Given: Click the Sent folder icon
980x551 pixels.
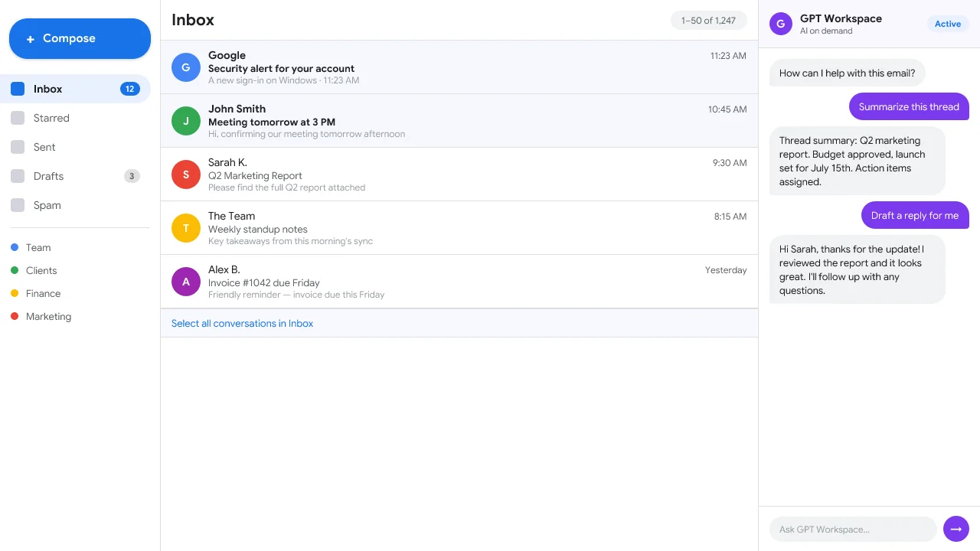Looking at the screenshot, I should (18, 147).
